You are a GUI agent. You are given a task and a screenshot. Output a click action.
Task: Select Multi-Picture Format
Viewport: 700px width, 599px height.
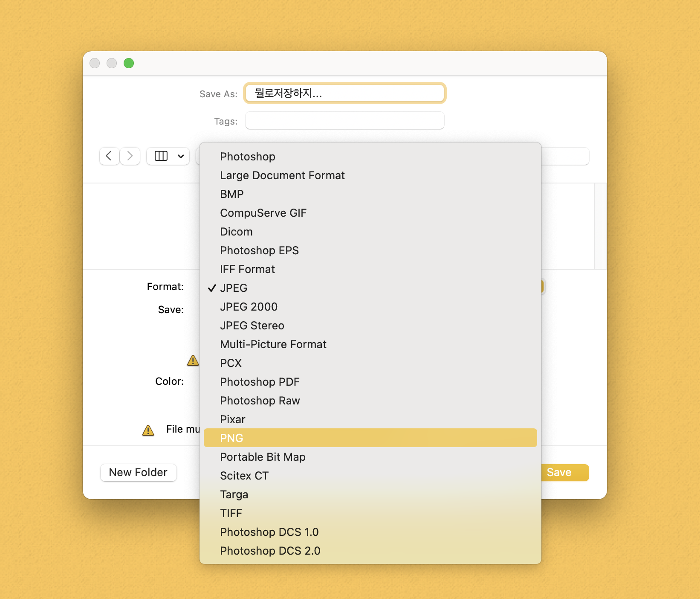pos(370,344)
